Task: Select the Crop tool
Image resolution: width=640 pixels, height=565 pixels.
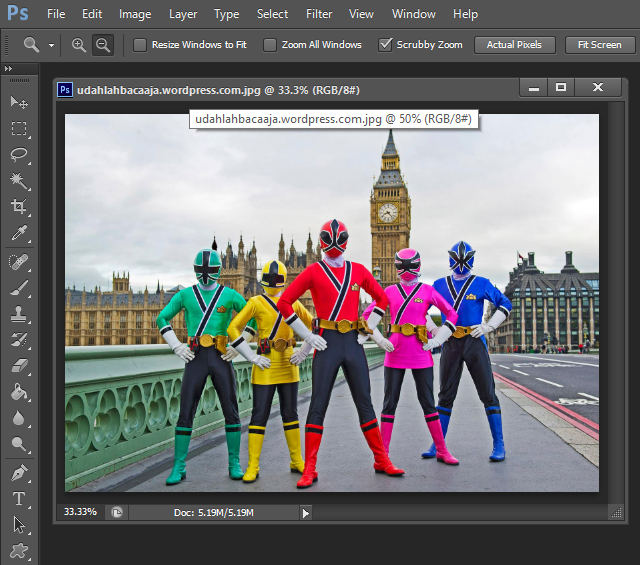Action: (19, 207)
